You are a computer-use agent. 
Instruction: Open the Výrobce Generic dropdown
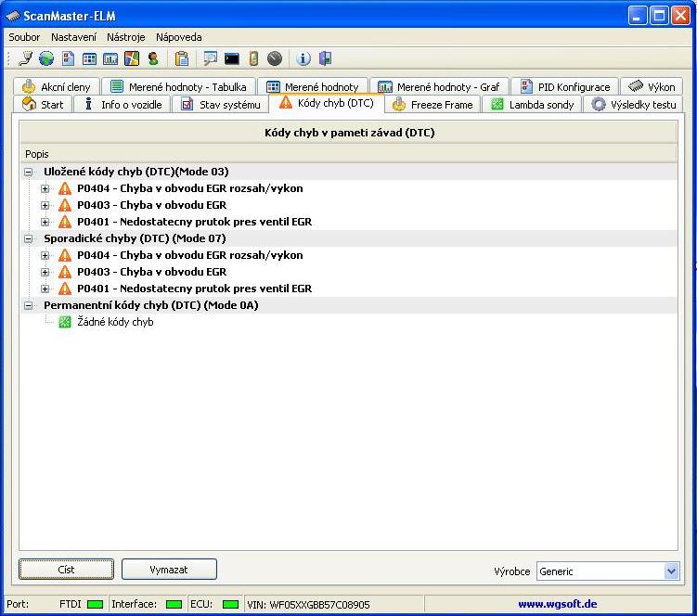(672, 571)
